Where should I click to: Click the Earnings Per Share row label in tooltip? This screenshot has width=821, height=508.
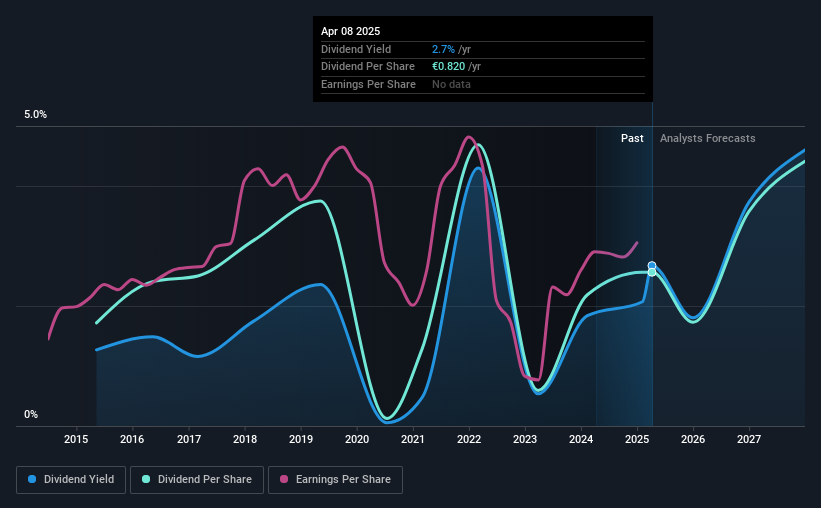[x=368, y=84]
